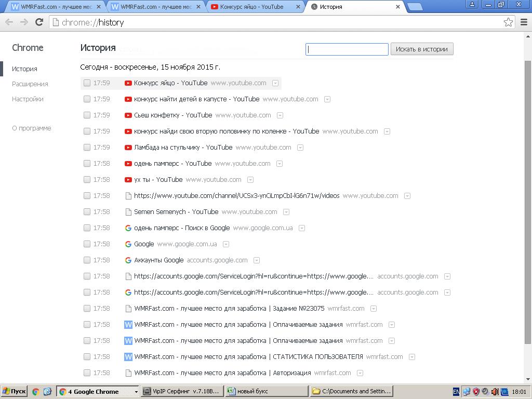Check the box for 'одень памперс - YouTube'
This screenshot has height=399, width=532.
pos(87,164)
